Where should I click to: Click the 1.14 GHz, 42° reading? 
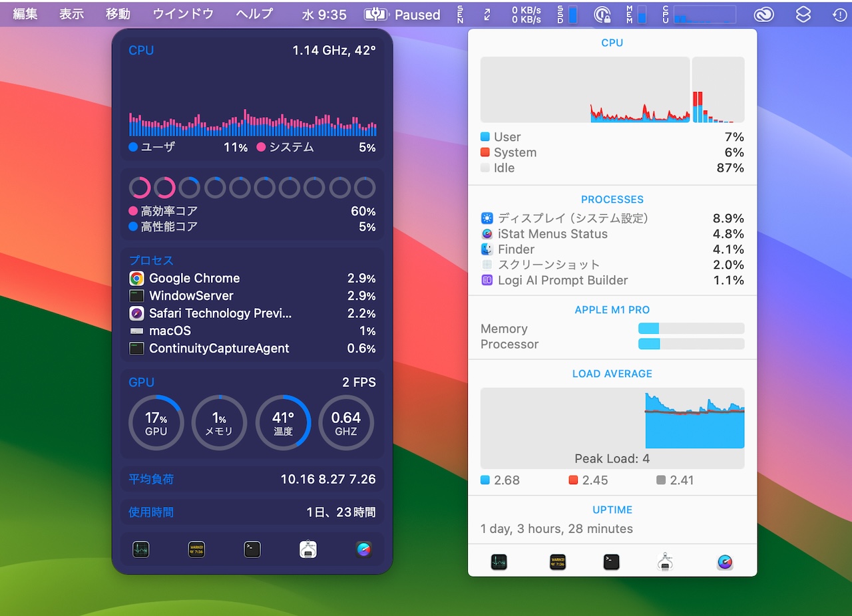334,51
